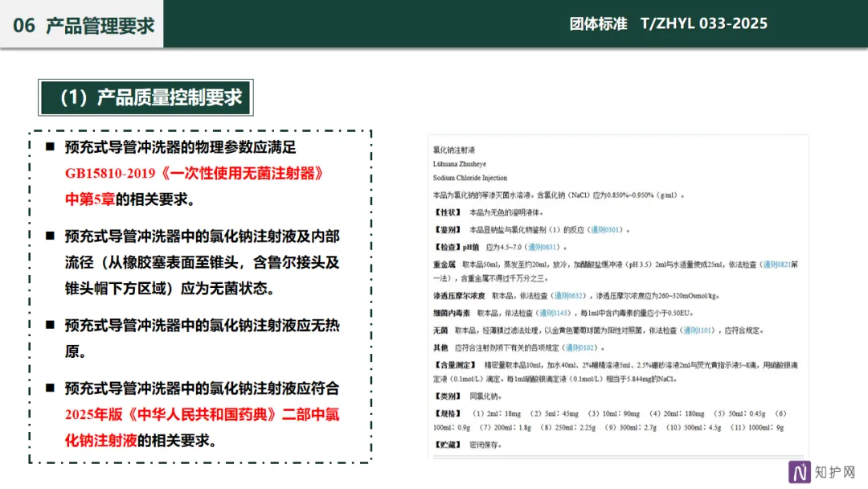
Task: Click the bold '渗透压摩尔浓度' label
Action: point(459,296)
